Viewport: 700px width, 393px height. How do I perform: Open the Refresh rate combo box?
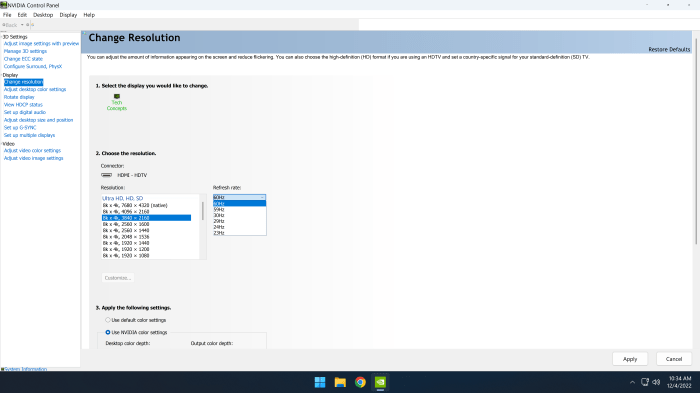click(x=239, y=197)
